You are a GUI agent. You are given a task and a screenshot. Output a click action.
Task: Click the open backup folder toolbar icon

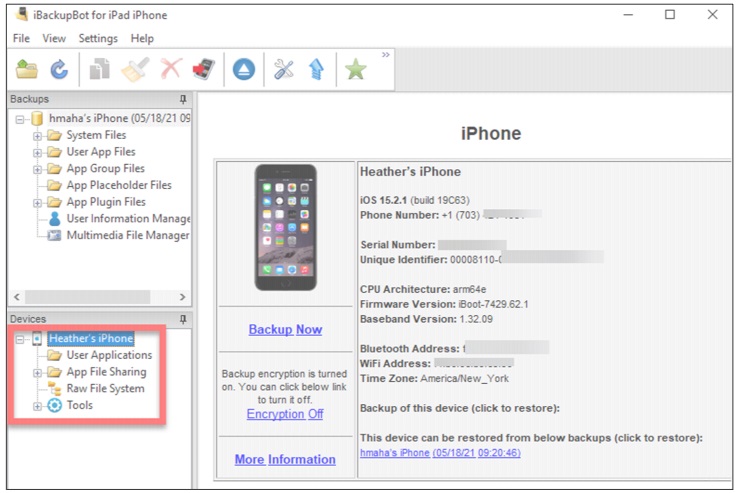(26, 69)
